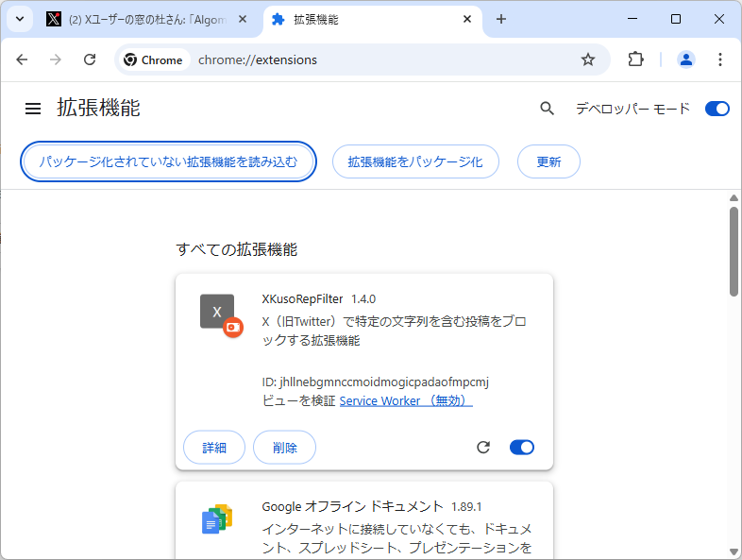Maximize the Chrome window
Screen dimensions: 742x560
676,19
